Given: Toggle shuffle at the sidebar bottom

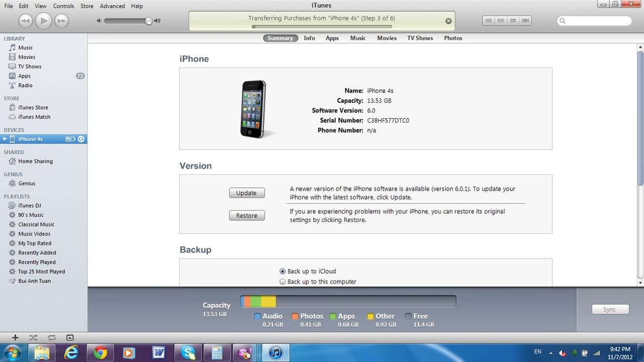Looking at the screenshot, I should tap(33, 338).
